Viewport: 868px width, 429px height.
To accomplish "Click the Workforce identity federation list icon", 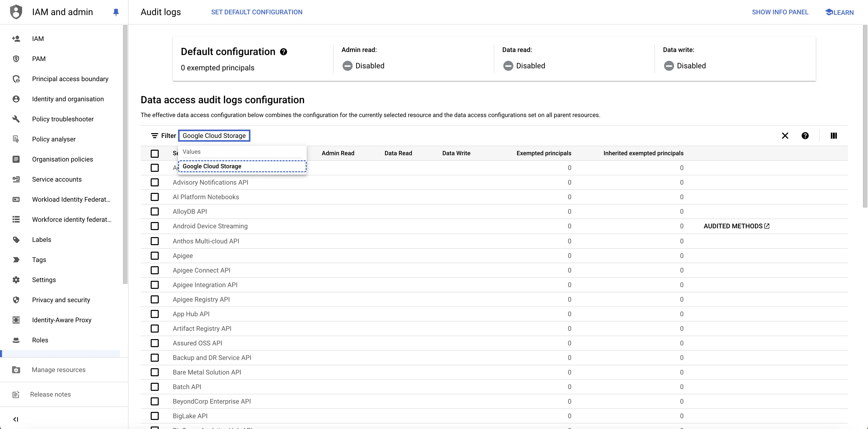I will (16, 219).
